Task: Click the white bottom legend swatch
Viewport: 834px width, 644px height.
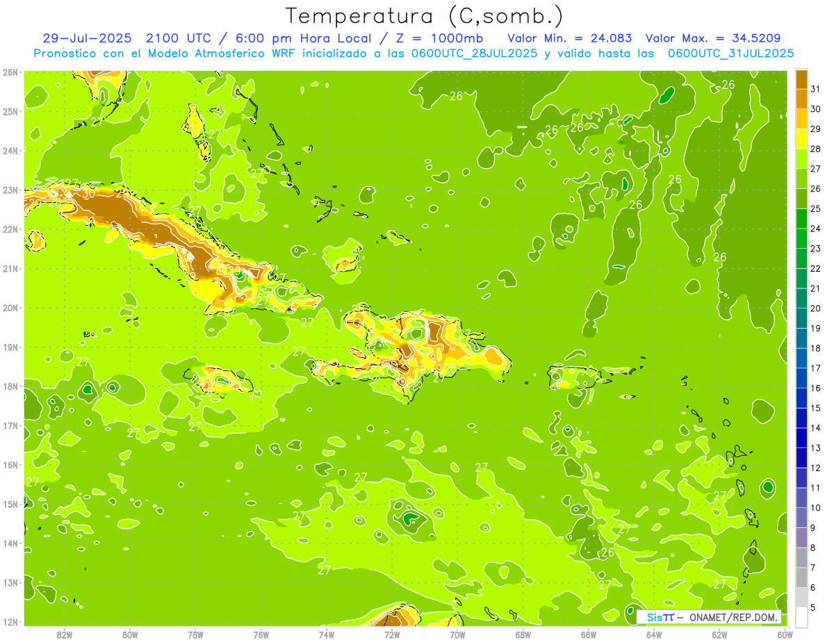Action: coord(801,618)
